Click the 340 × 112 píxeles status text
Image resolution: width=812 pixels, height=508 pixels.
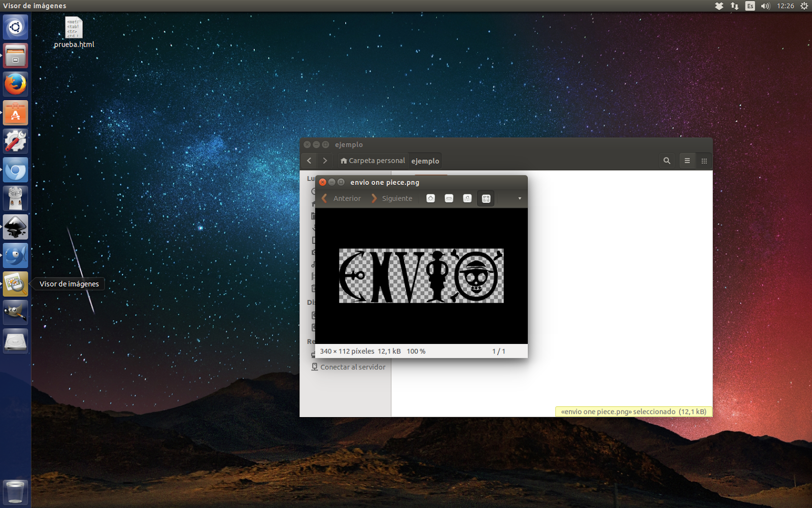click(347, 352)
